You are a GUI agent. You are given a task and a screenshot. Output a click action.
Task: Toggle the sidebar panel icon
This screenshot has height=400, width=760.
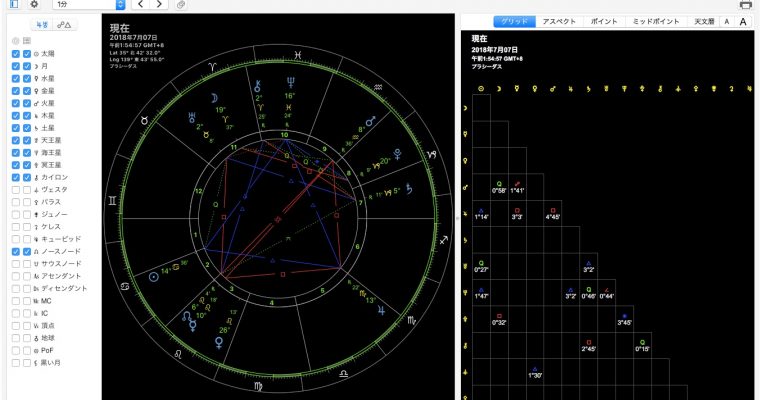pyautogui.click(x=14, y=4)
